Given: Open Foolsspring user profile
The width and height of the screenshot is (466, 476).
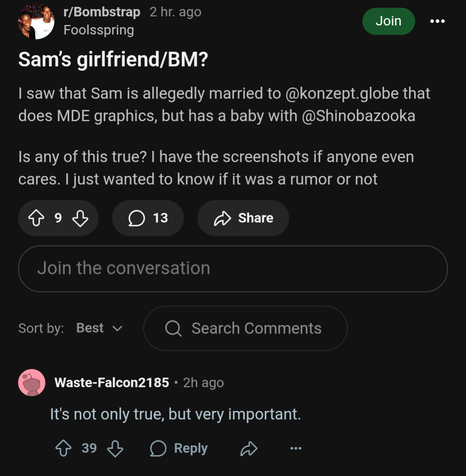Looking at the screenshot, I should [x=98, y=30].
